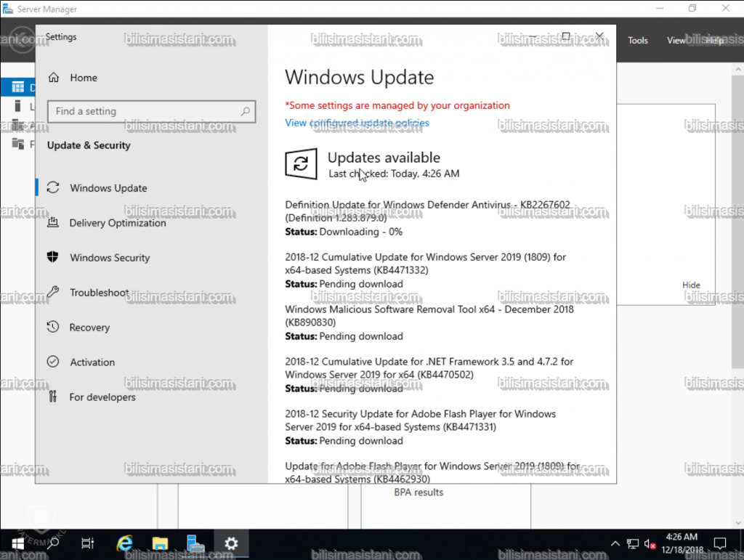Image resolution: width=744 pixels, height=560 pixels.
Task: Select Recovery in sidebar
Action: [x=89, y=327]
